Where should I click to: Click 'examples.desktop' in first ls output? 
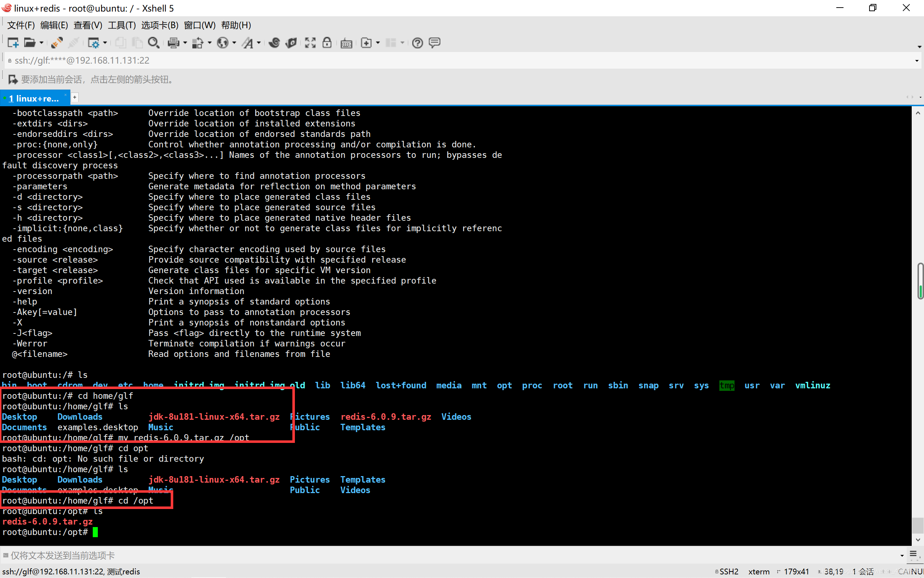(98, 427)
